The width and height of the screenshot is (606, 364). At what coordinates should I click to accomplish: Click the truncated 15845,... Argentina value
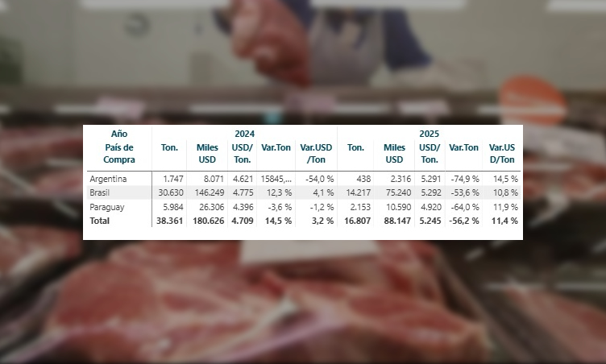[276, 179]
